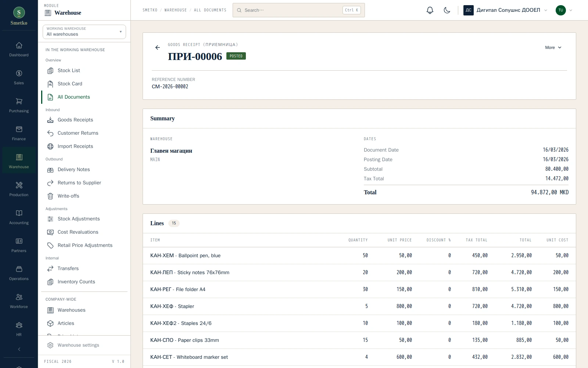This screenshot has width=588, height=368.
Task: Open the Operations module icon
Action: (x=19, y=273)
